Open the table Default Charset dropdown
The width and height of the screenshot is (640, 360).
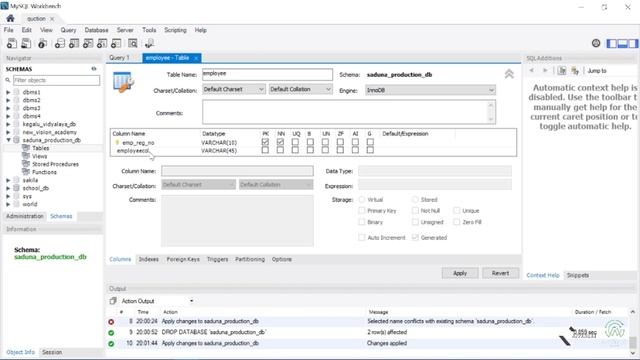point(233,89)
